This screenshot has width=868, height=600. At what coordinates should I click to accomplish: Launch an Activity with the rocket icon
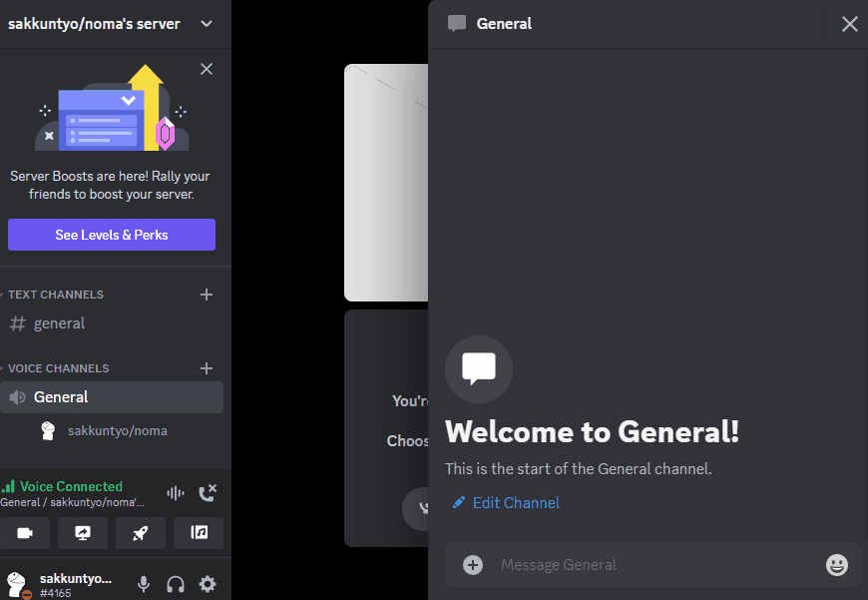(140, 532)
